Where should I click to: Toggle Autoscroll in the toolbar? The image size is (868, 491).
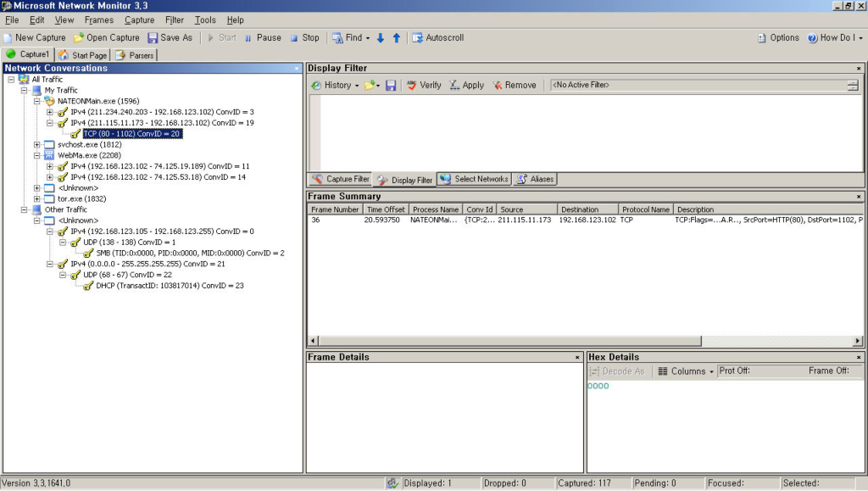pos(438,37)
